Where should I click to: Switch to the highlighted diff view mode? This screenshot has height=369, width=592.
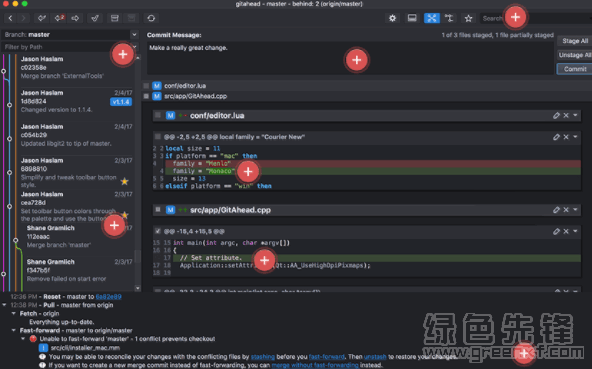tap(432, 18)
